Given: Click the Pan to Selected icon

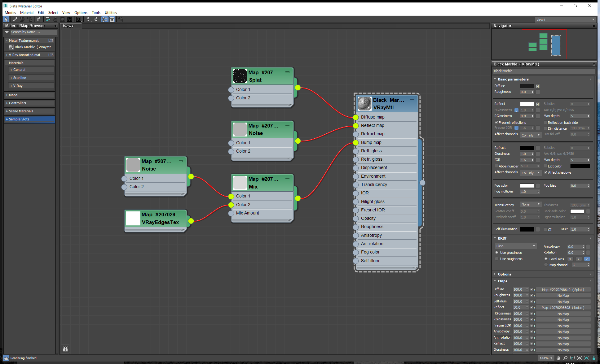Looking at the screenshot, I should click(594, 358).
